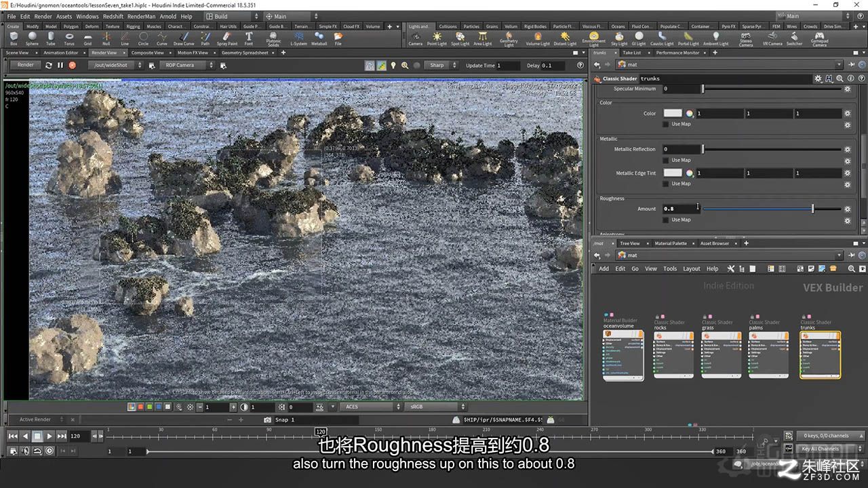The width and height of the screenshot is (868, 488).
Task: Open the Redshift menu
Action: coord(113,16)
